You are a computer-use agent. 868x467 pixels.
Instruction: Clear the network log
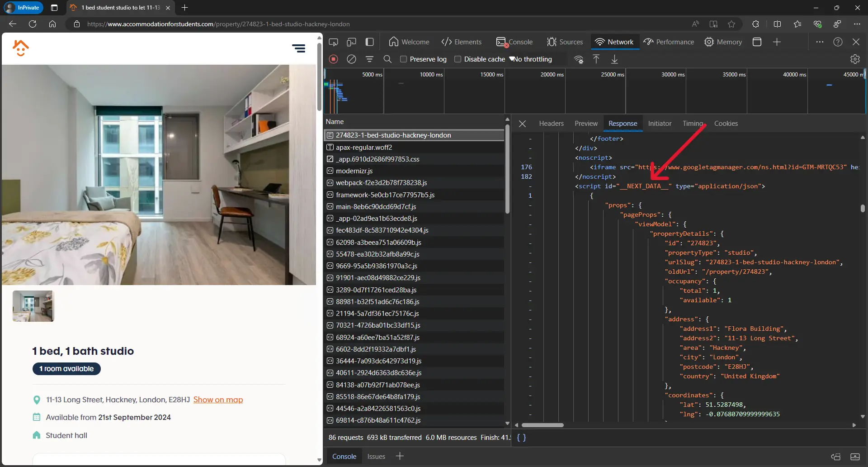[x=351, y=59]
